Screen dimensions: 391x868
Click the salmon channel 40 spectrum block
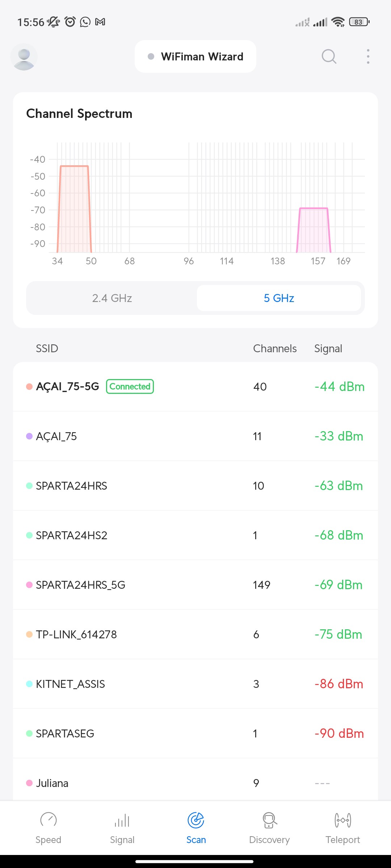point(74,210)
